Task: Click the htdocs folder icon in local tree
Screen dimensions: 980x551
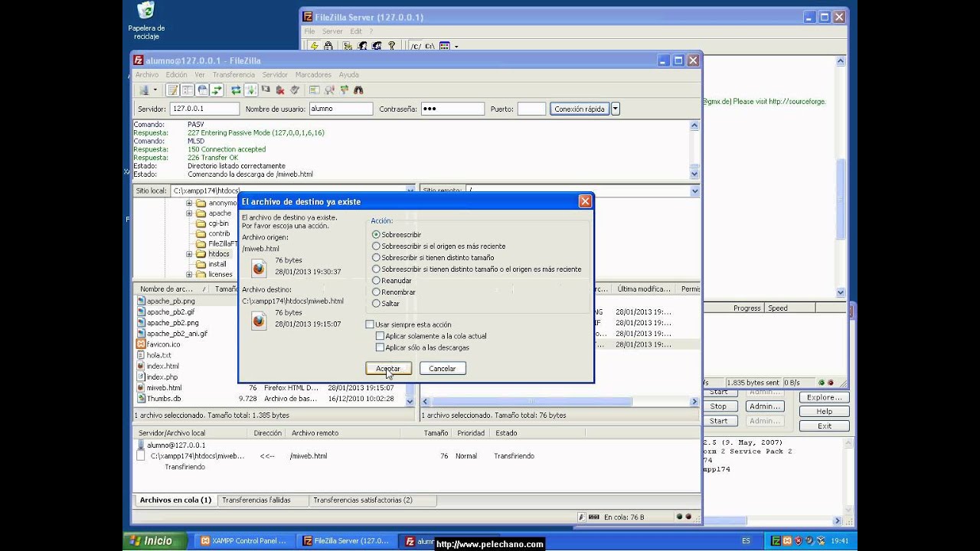Action: tap(201, 254)
